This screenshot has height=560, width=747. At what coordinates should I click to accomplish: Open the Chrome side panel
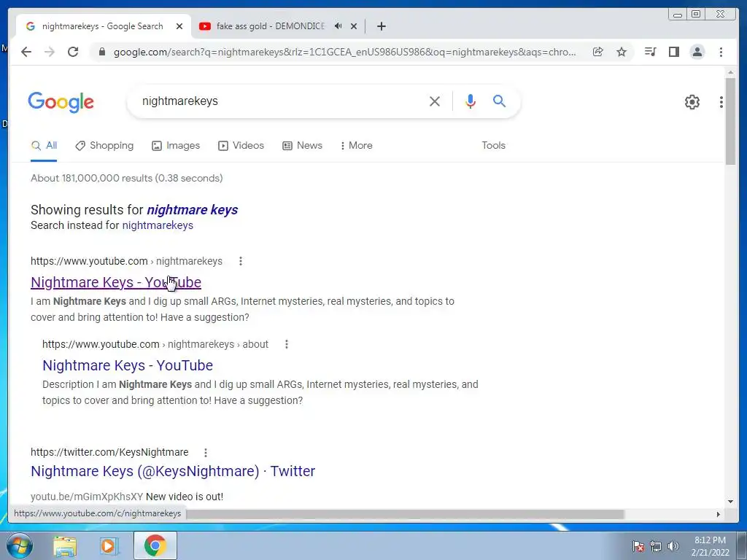[x=673, y=52]
